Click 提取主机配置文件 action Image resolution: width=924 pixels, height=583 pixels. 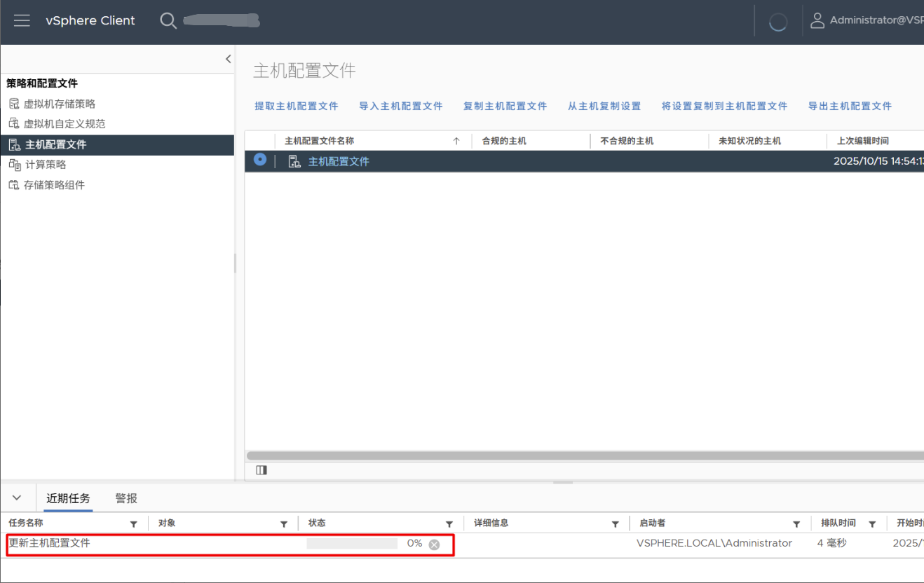297,106
